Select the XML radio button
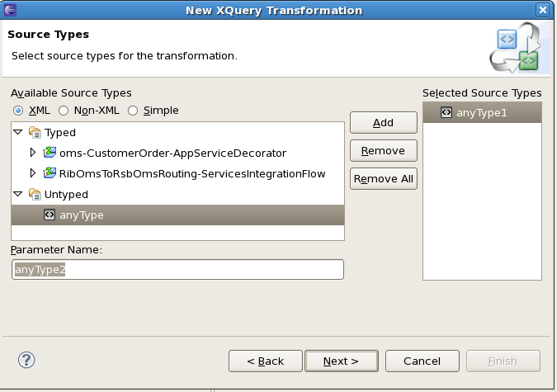Screen dimensions: 557x392 18,111
